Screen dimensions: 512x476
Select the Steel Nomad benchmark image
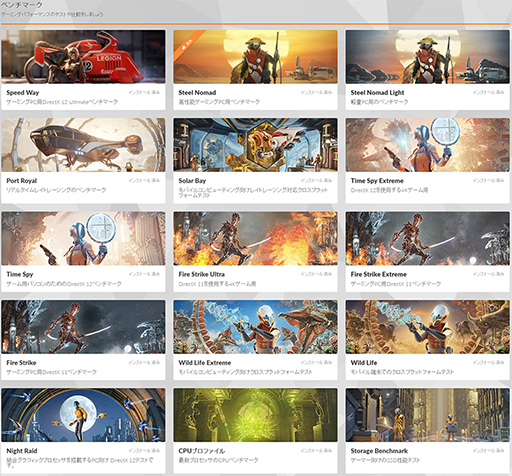tap(255, 57)
